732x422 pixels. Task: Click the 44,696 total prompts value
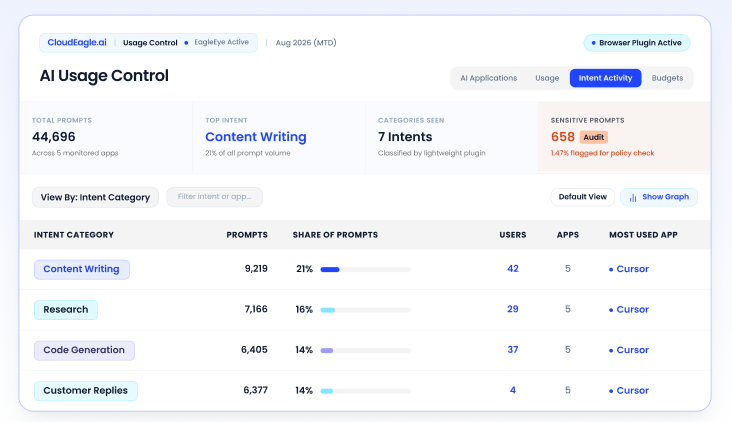[54, 137]
